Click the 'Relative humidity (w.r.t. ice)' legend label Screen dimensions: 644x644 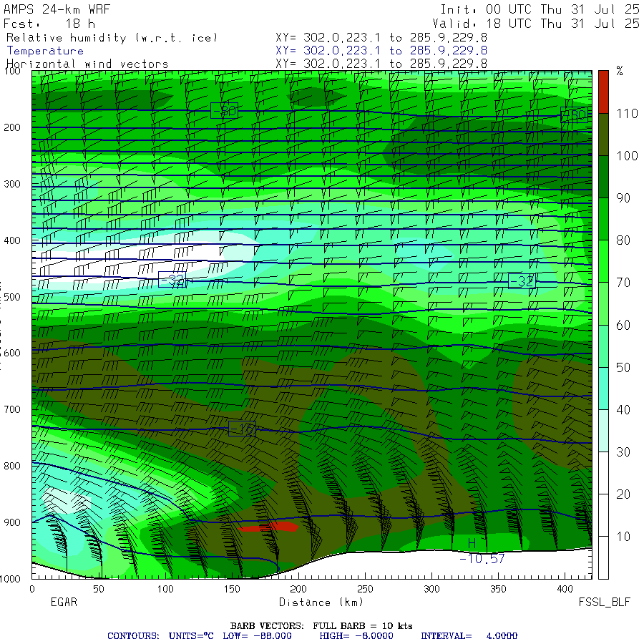point(112,38)
